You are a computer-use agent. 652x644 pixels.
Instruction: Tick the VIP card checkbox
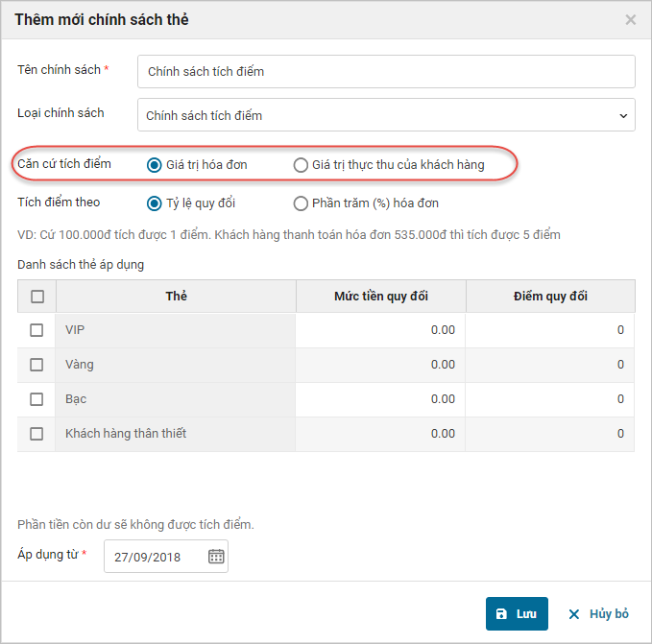(x=36, y=330)
